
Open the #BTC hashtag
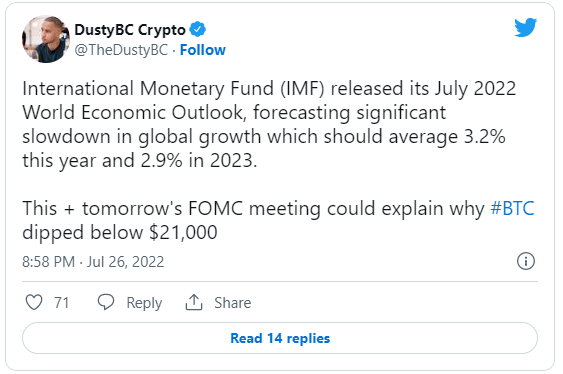point(512,208)
